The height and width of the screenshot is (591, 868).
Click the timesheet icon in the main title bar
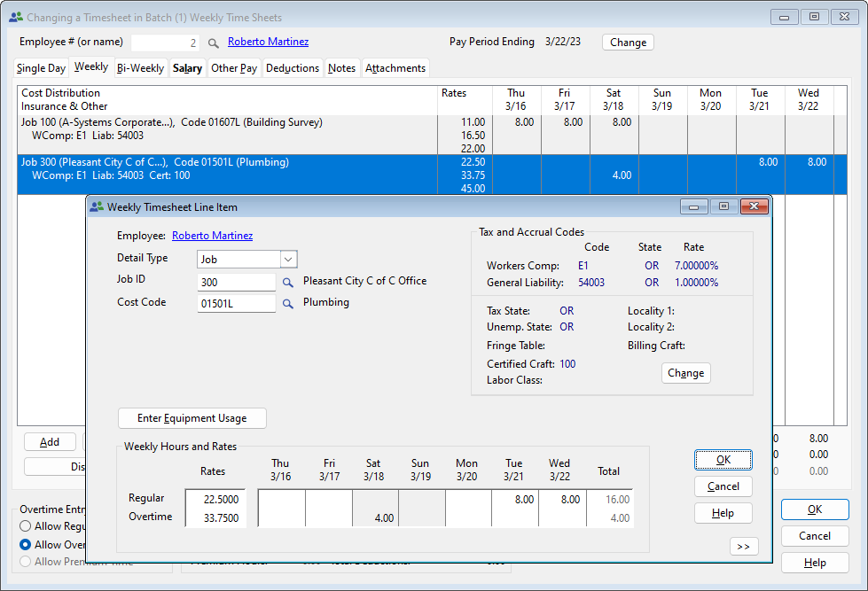14,16
